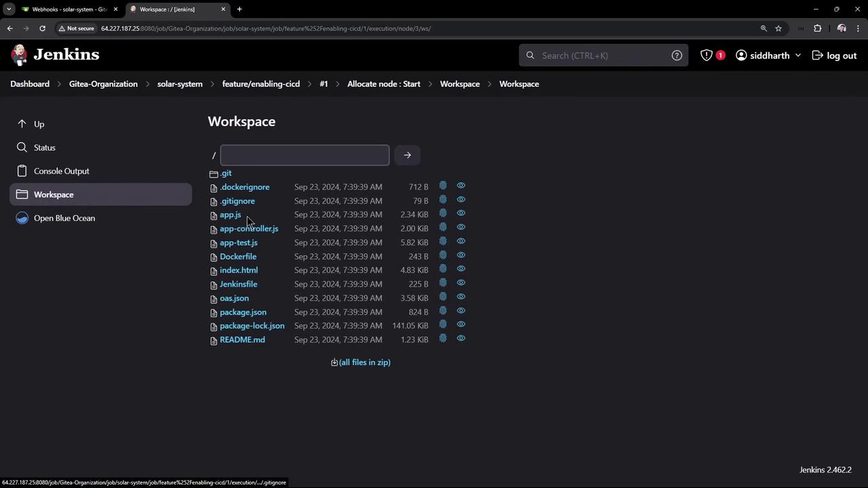Image resolution: width=868 pixels, height=488 pixels.
Task: Open the browser zoom magnifier icon
Action: point(764,28)
